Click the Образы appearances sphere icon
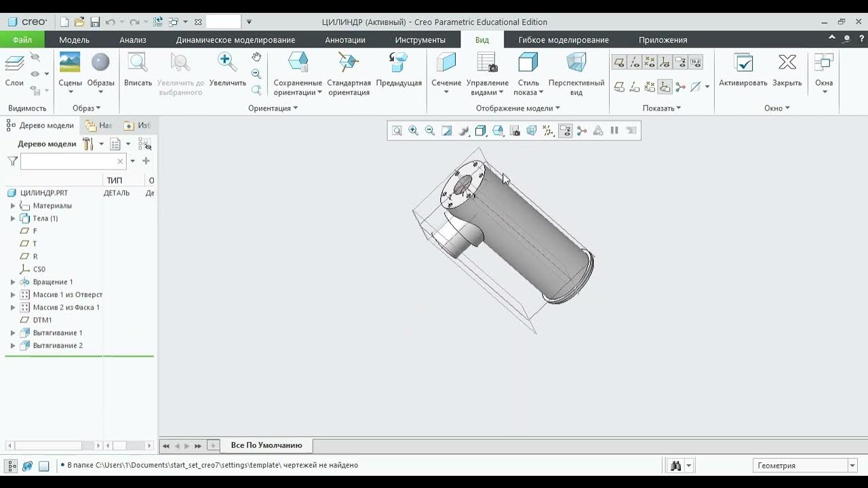The image size is (868, 488). click(x=100, y=63)
